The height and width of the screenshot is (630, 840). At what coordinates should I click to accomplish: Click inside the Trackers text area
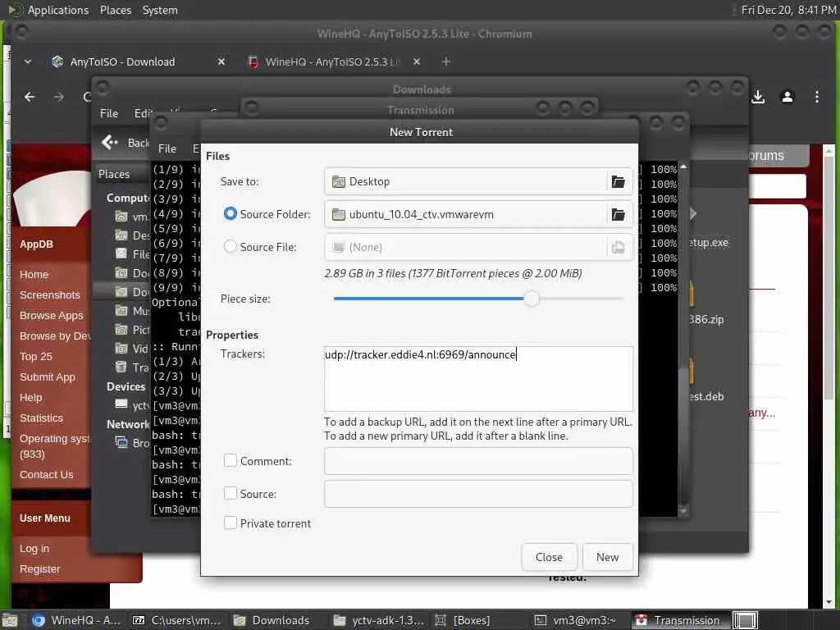(x=478, y=379)
